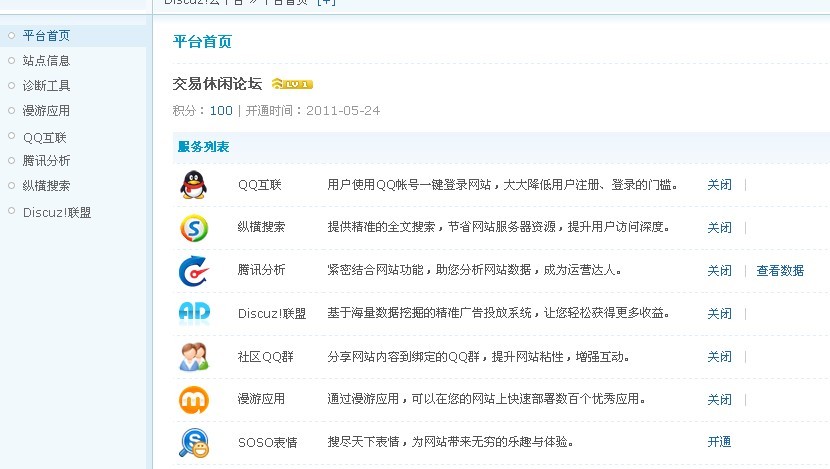Viewport: 830px width, 469px height.
Task: Click 关闭 for the 漫游应用 service
Action: [x=719, y=400]
